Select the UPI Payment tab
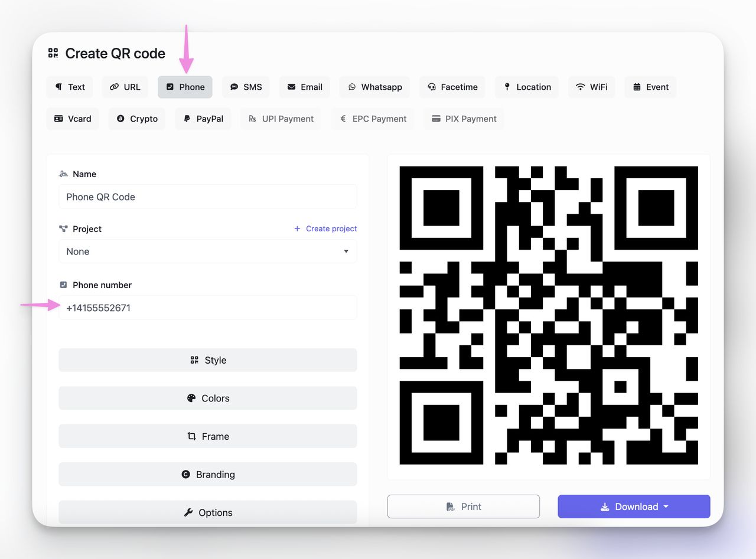This screenshot has width=756, height=559. coord(281,119)
